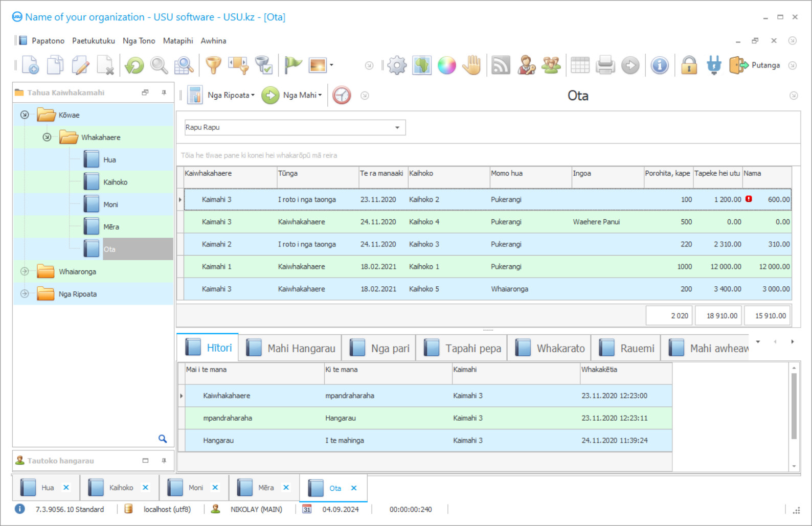Open the Rapu Rapu combo box dropdown
The height and width of the screenshot is (526, 812).
coord(397,128)
